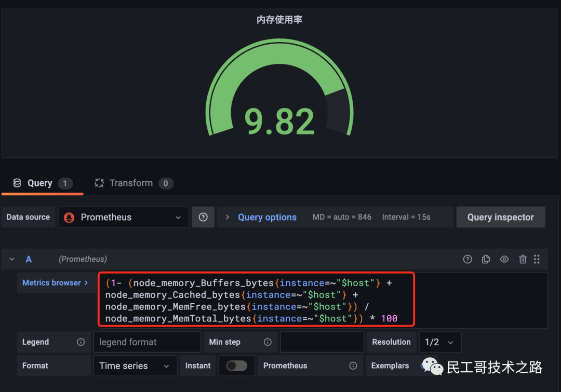Click the MD = auto = 846 text
This screenshot has height=392, width=561.
click(342, 217)
